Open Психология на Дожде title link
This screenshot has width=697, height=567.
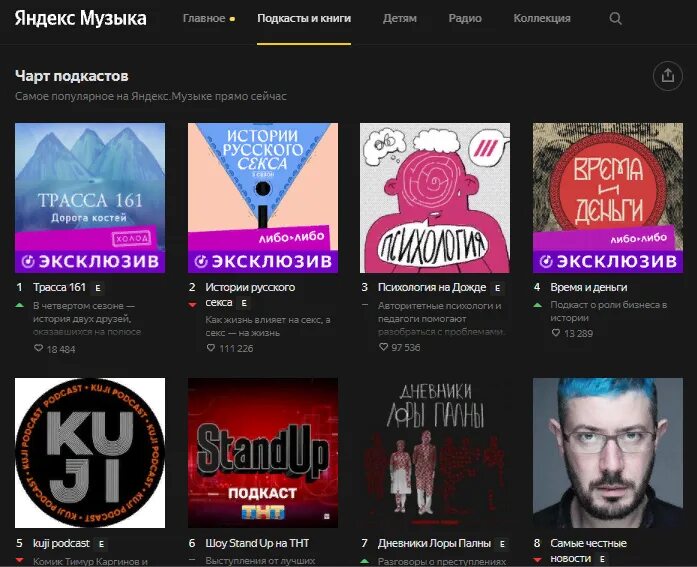click(x=432, y=287)
